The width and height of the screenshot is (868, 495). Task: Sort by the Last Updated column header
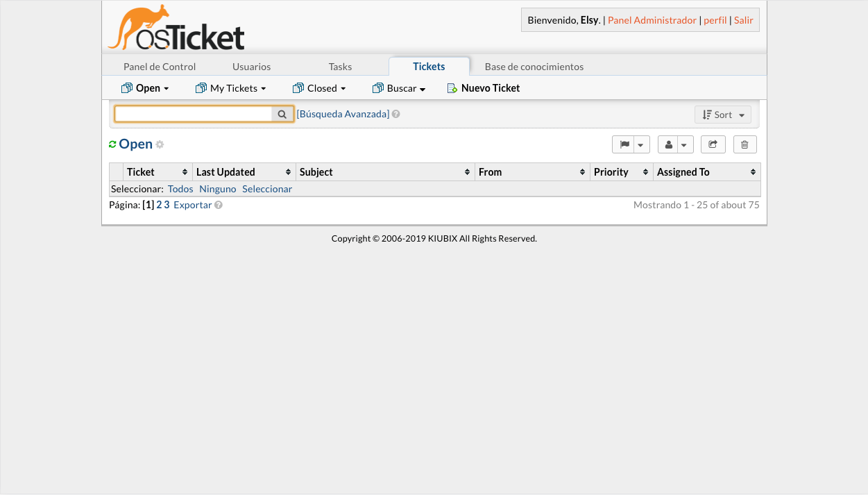(225, 172)
